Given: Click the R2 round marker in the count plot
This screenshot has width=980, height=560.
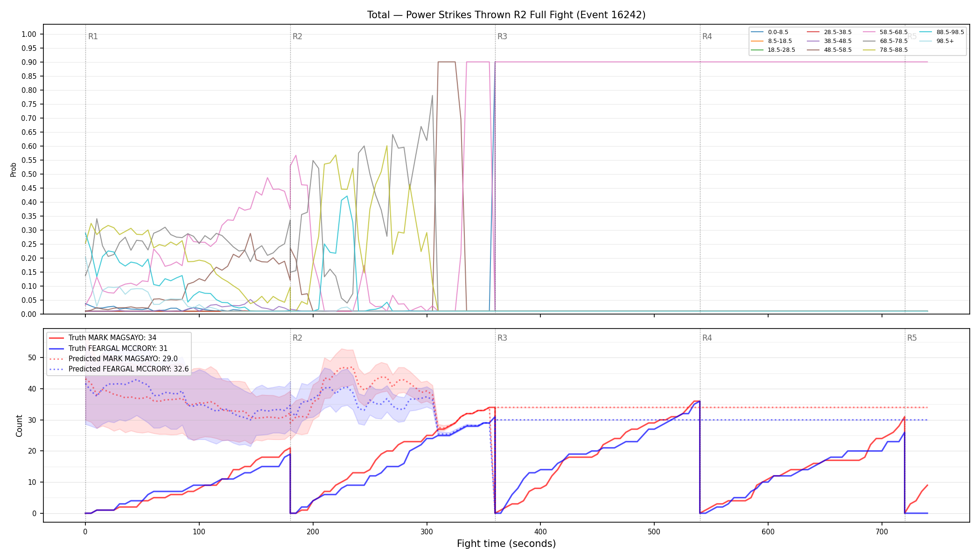Looking at the screenshot, I should (297, 338).
